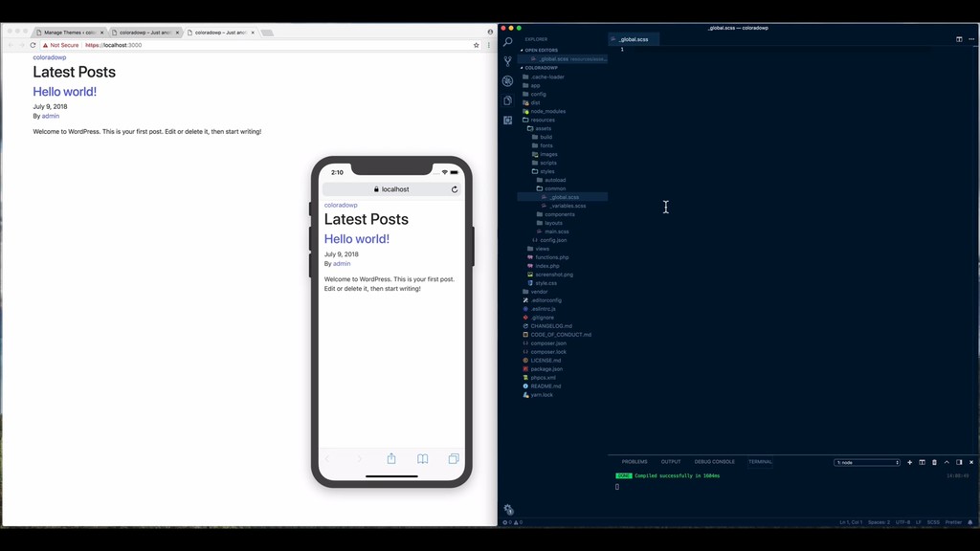Open the Source Control view icon
Screen dimensions: 980x551
pos(507,61)
